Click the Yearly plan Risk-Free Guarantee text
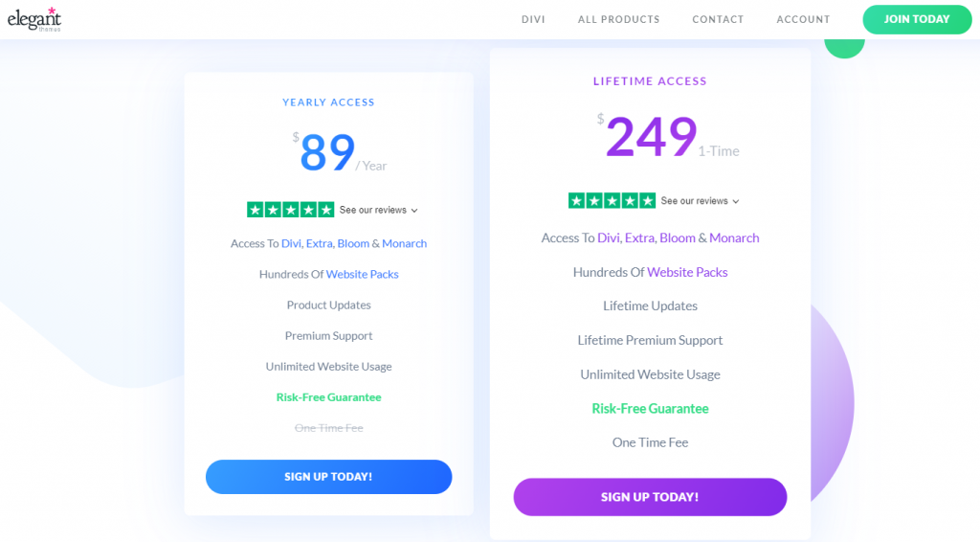 (329, 397)
